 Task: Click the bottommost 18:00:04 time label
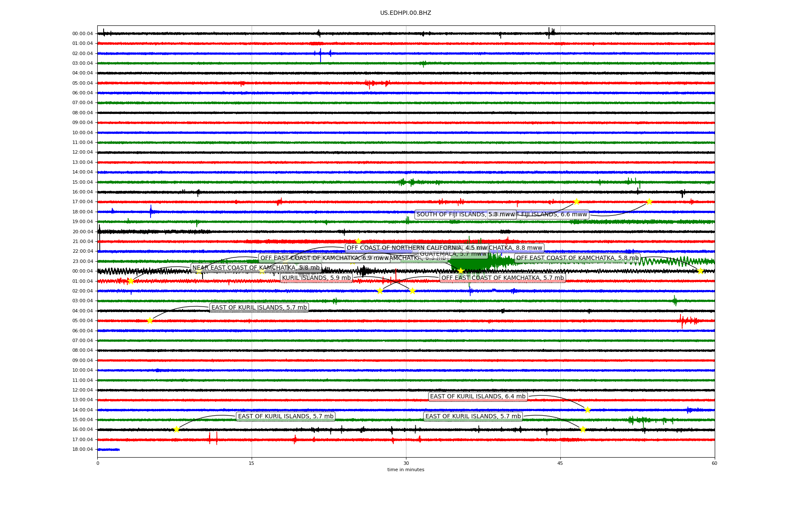(82, 450)
